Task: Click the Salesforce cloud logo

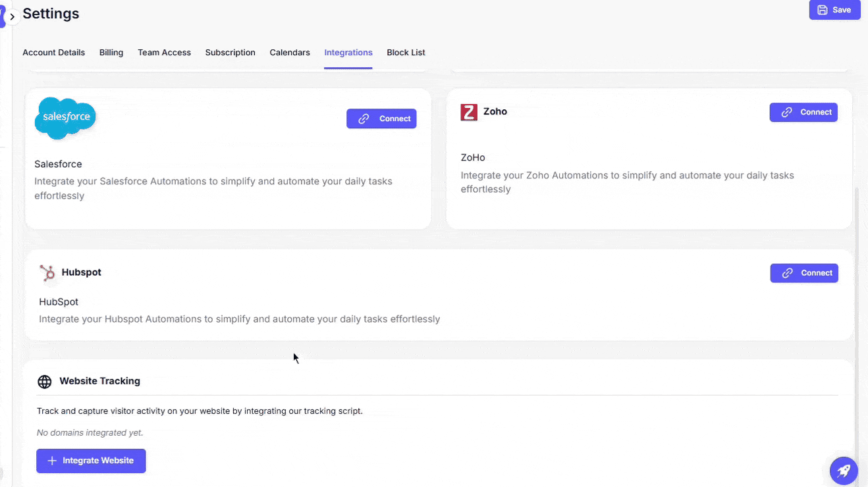Action: (x=65, y=118)
